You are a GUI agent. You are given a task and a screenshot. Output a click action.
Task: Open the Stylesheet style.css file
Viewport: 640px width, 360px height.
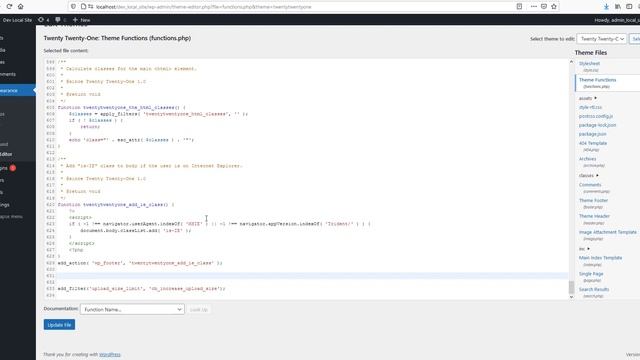pyautogui.click(x=589, y=64)
